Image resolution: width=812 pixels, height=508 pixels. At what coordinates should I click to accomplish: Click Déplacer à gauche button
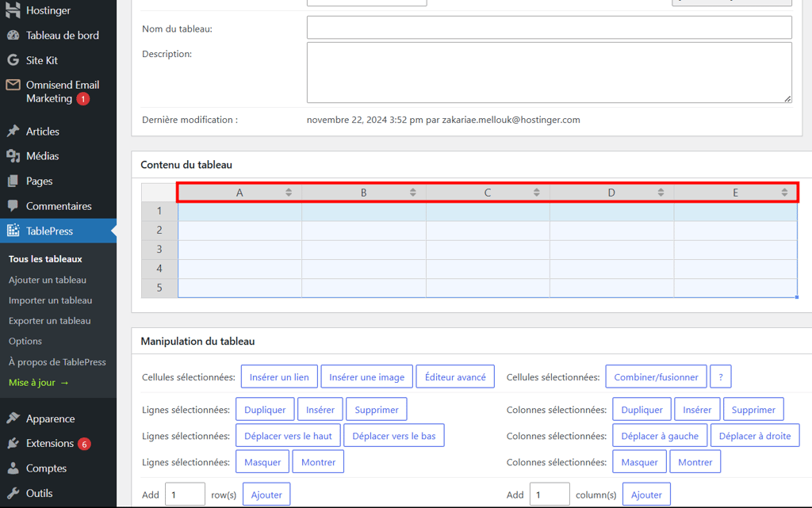pyautogui.click(x=660, y=436)
